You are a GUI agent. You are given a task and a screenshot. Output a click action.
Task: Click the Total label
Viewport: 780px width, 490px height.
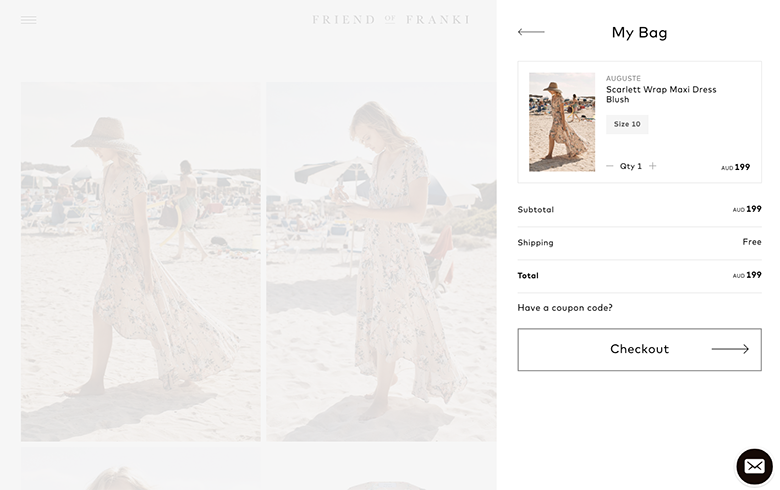pos(528,276)
